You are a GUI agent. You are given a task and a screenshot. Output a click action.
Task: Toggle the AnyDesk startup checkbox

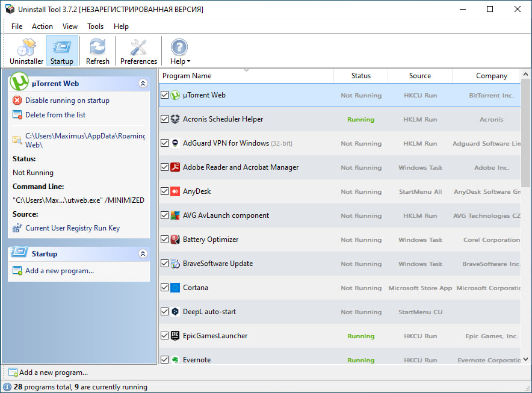point(164,191)
